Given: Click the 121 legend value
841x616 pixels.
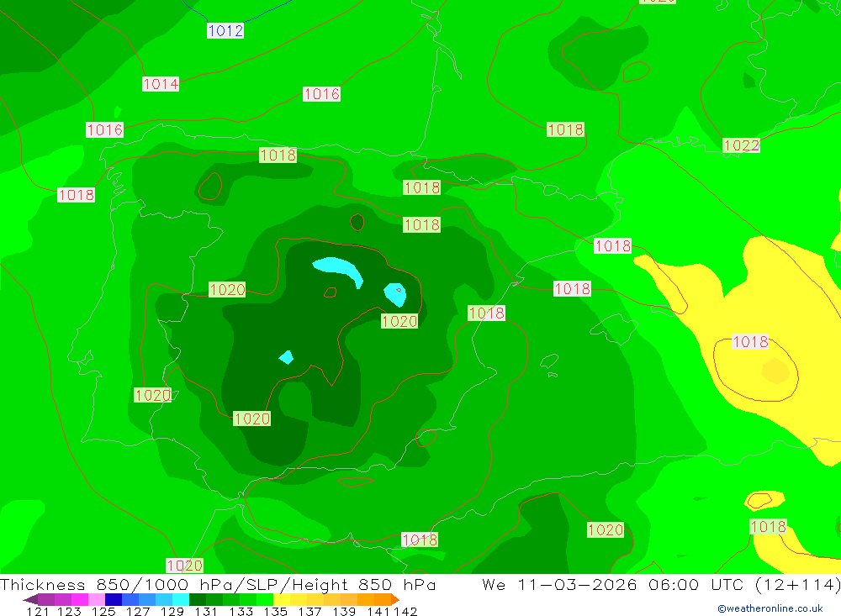Looking at the screenshot, I should [38, 611].
